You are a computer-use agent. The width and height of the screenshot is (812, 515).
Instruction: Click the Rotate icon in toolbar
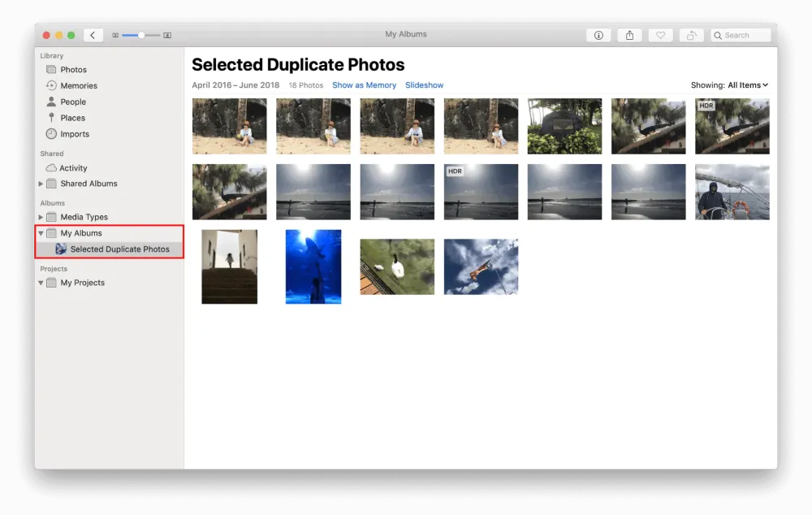[x=691, y=36]
